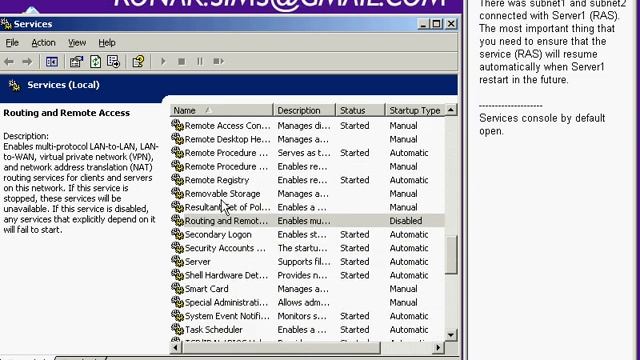Sort list by Status column header

point(360,110)
